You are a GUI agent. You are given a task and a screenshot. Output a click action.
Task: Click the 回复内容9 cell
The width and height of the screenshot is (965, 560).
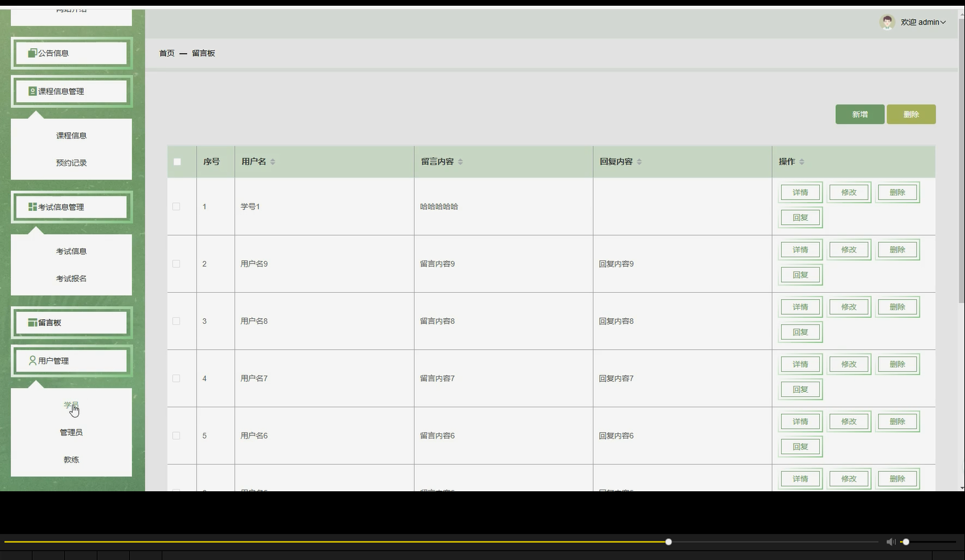(682, 263)
